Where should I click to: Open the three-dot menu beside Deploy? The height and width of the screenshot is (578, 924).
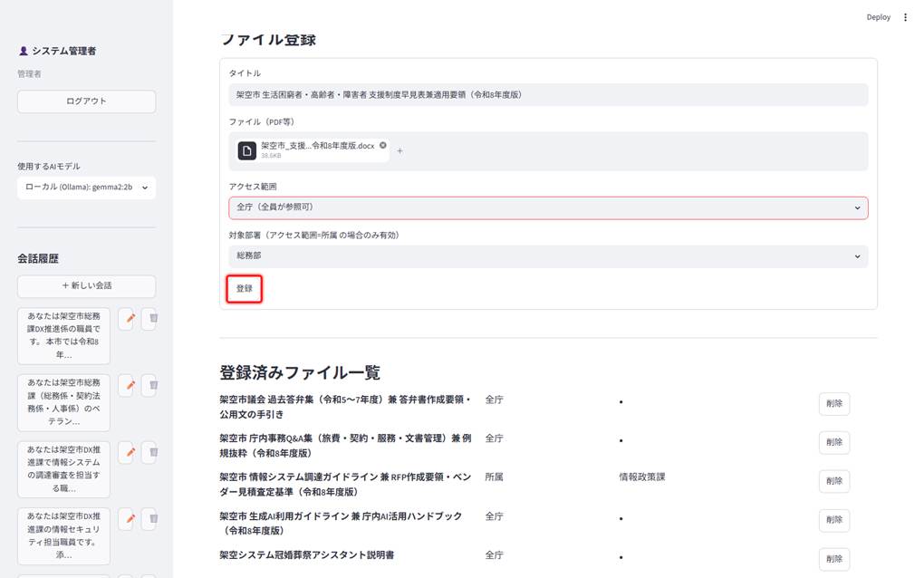click(x=905, y=17)
